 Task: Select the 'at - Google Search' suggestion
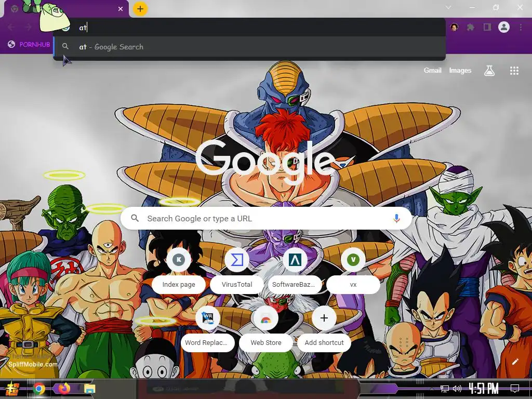(249, 47)
